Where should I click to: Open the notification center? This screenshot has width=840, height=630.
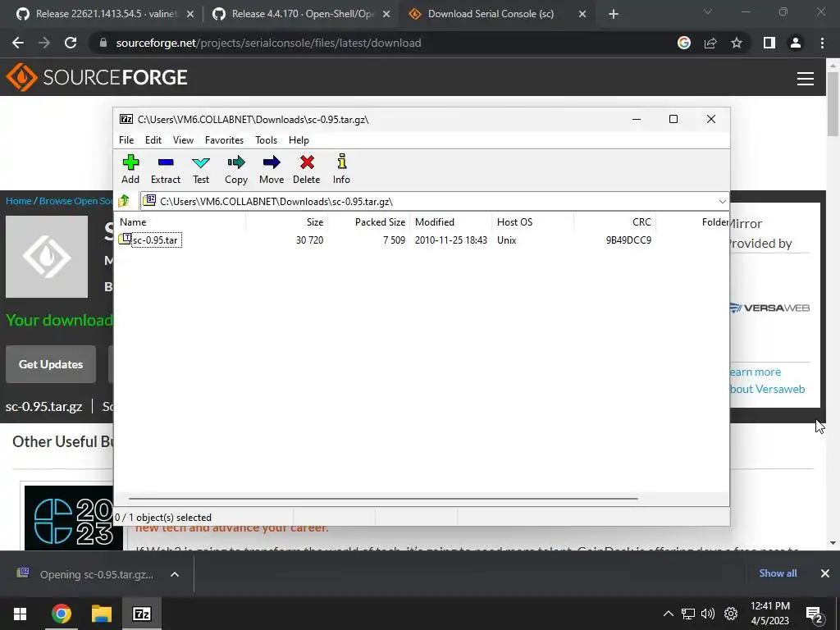click(x=815, y=614)
